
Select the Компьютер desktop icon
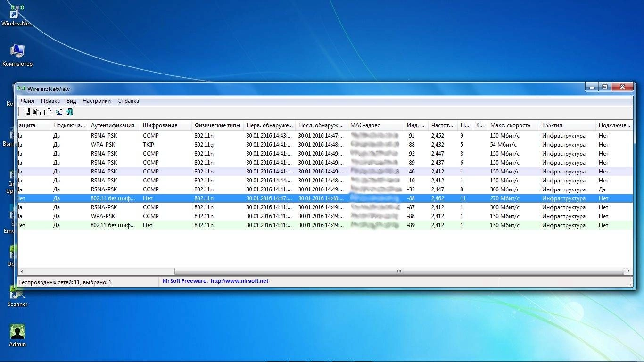point(17,56)
